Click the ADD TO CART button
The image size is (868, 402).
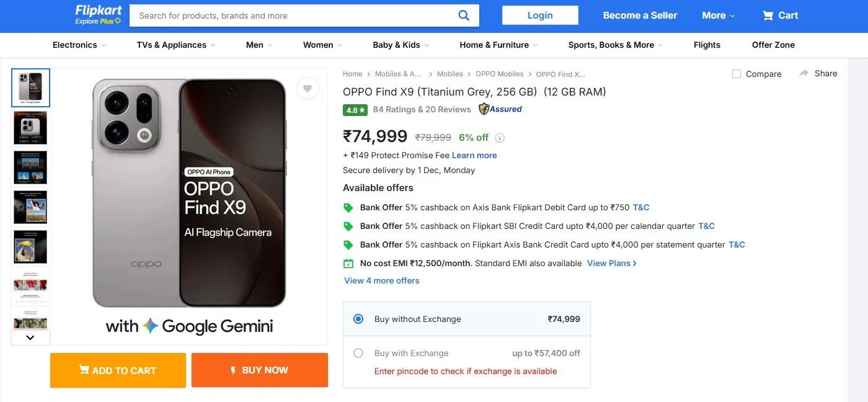coord(117,370)
